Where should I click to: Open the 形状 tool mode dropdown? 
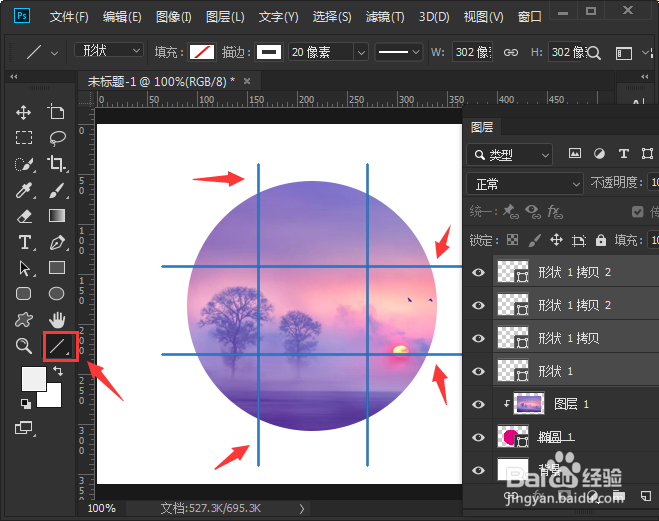[109, 50]
